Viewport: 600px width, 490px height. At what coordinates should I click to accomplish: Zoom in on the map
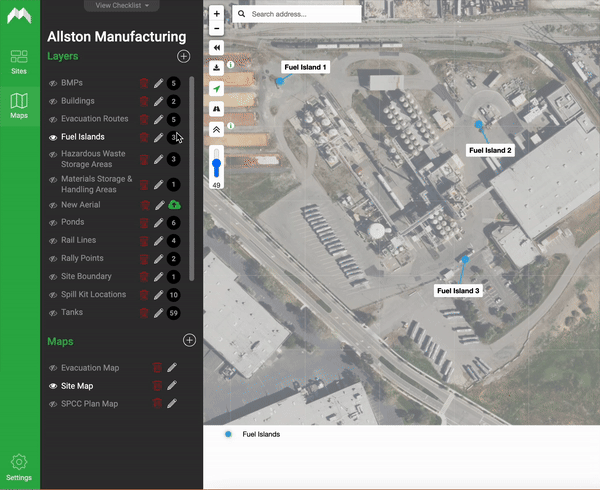point(217,14)
